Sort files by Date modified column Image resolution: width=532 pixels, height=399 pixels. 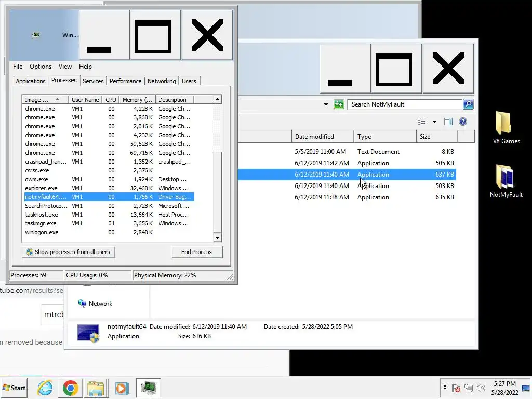coord(323,137)
